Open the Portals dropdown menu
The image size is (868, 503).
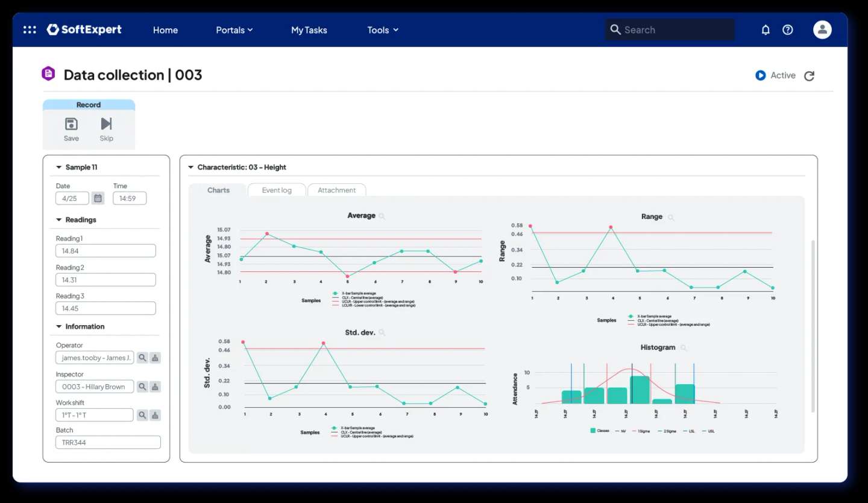[x=234, y=30]
